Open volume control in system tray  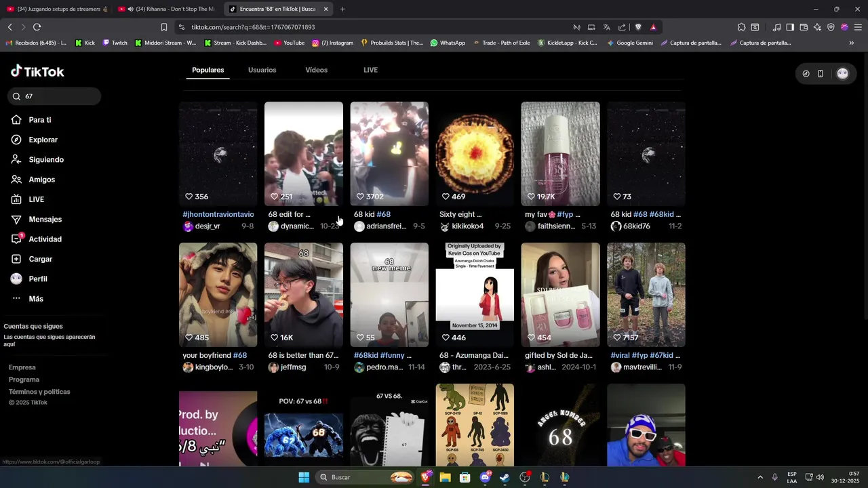(820, 477)
